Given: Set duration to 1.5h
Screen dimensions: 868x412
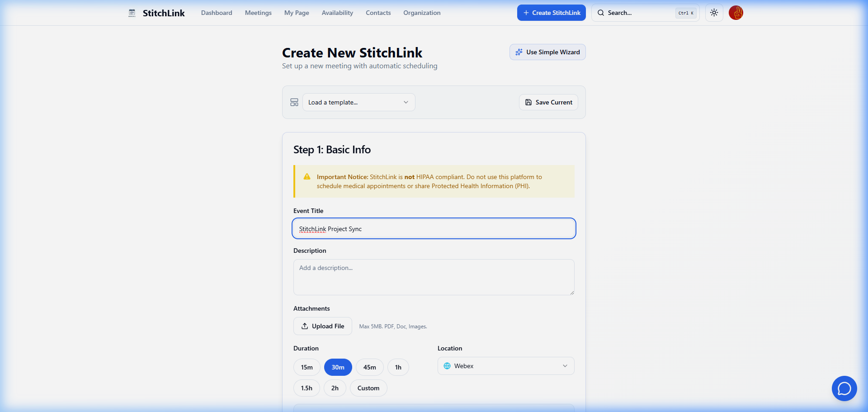Looking at the screenshot, I should (307, 388).
